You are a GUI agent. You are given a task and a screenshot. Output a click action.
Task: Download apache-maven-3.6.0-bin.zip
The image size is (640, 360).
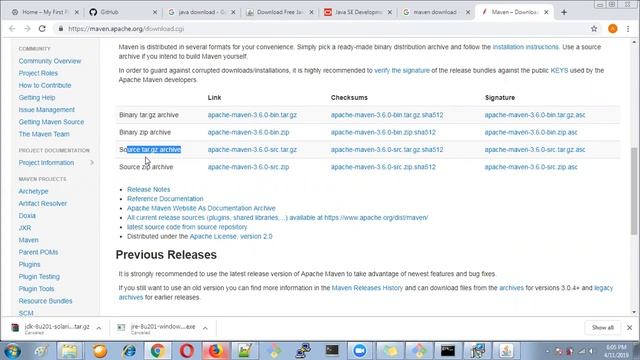[248, 132]
